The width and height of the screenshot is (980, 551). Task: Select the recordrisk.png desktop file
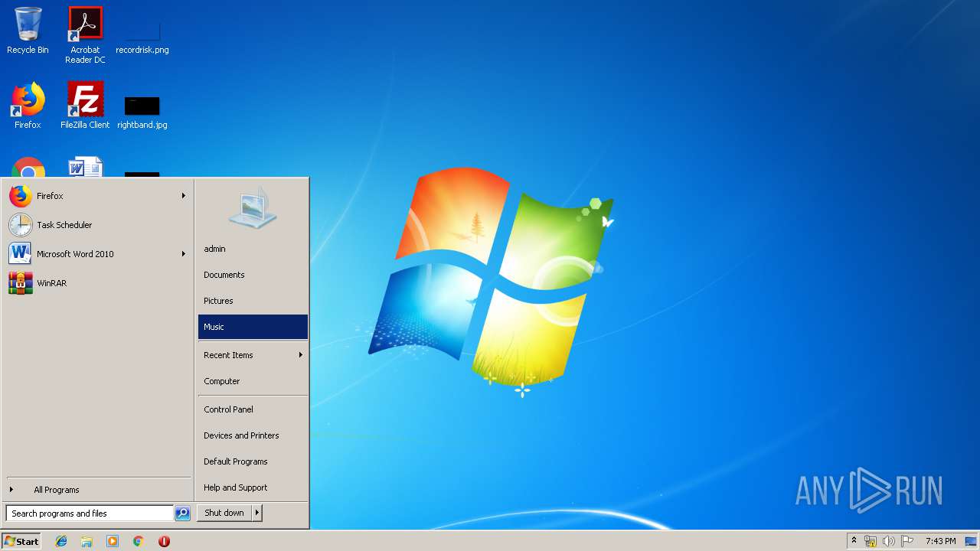coord(142,35)
